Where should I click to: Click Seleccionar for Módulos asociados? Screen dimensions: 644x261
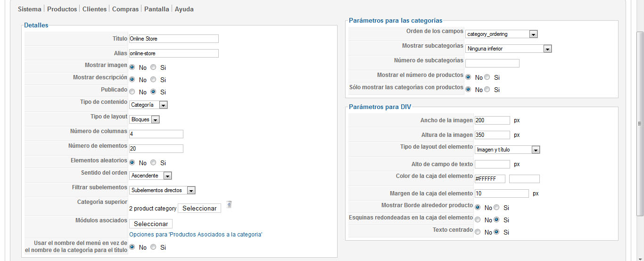click(151, 224)
